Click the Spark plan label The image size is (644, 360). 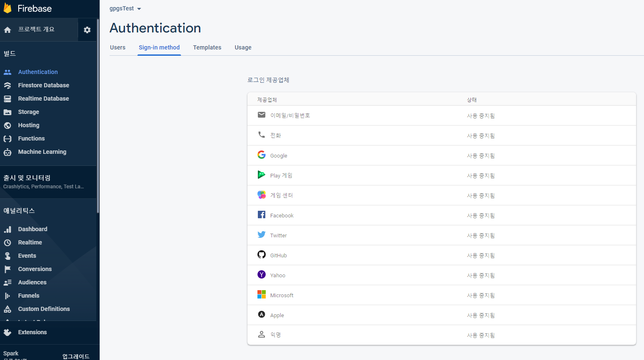tap(11, 353)
